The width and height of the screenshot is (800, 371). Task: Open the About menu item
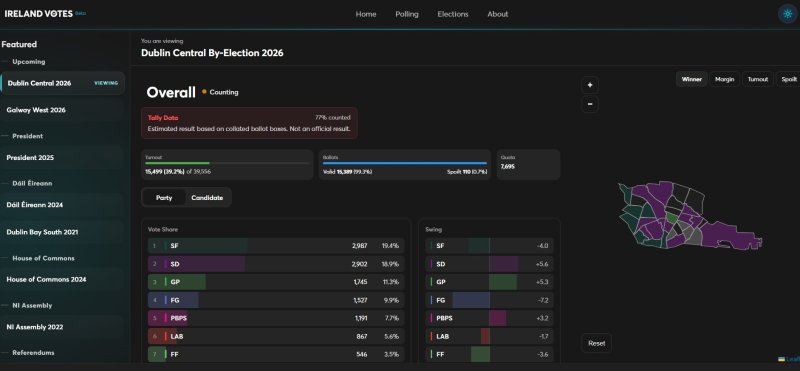click(497, 14)
